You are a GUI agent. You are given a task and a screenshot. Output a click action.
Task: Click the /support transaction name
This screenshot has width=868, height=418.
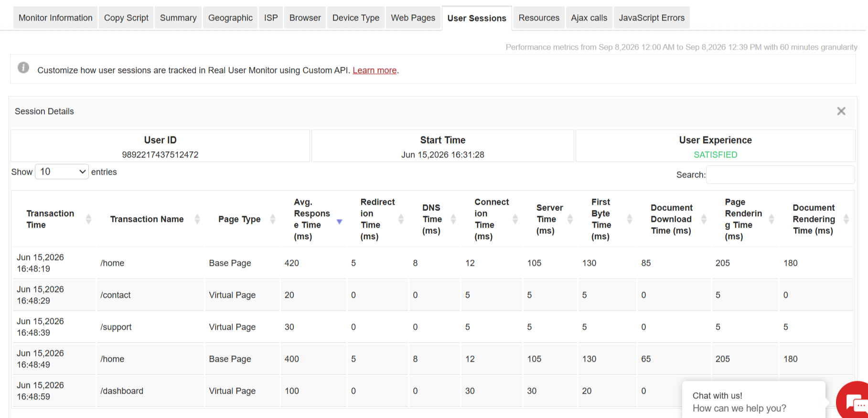[x=116, y=327]
